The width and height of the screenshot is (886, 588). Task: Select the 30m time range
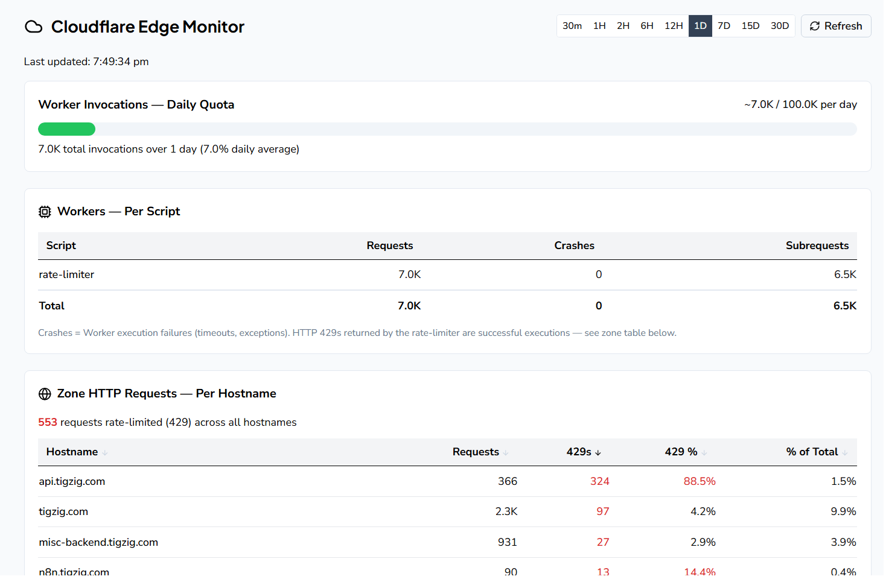point(572,26)
